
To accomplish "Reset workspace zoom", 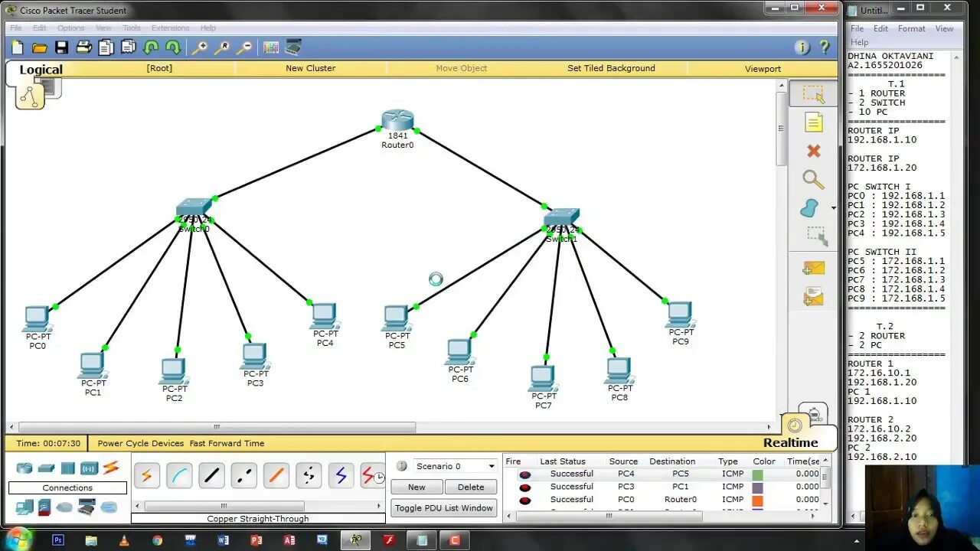I will (222, 47).
